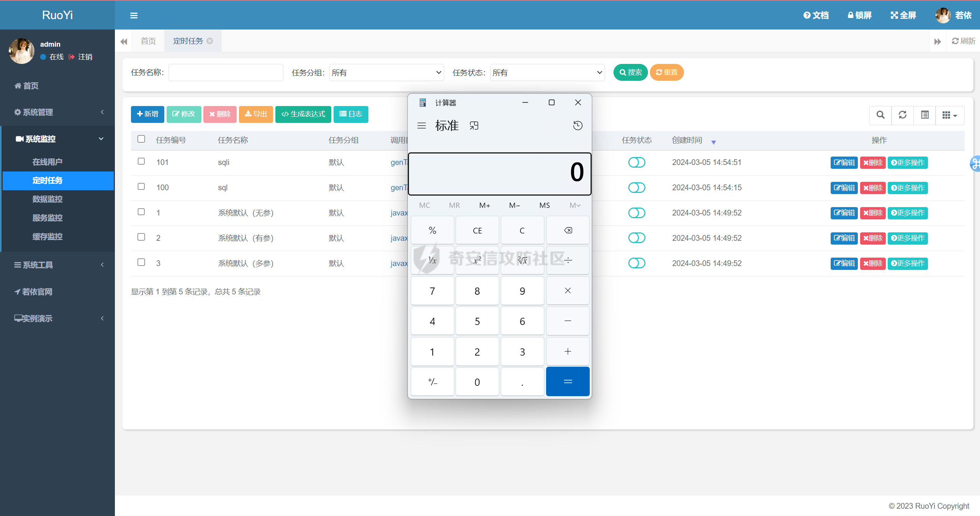This screenshot has width=980, height=516.
Task: Toggle the sidebar hamburger menu in header
Action: [x=134, y=15]
